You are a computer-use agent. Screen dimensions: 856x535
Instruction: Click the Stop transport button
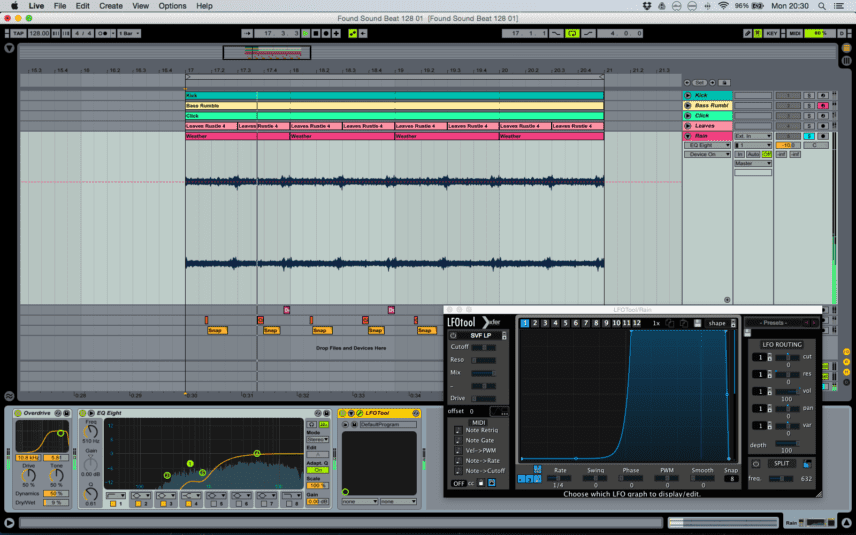pos(316,33)
